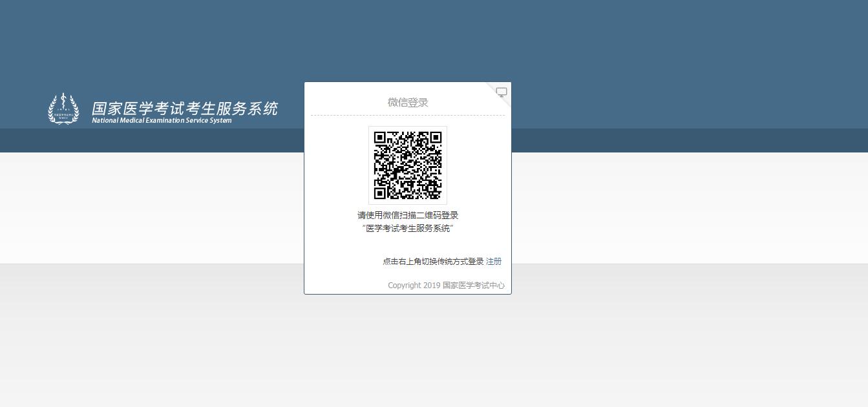The image size is (868, 407).
Task: Click the 点击右上角切换传统方式登录 hint text
Action: click(x=433, y=262)
